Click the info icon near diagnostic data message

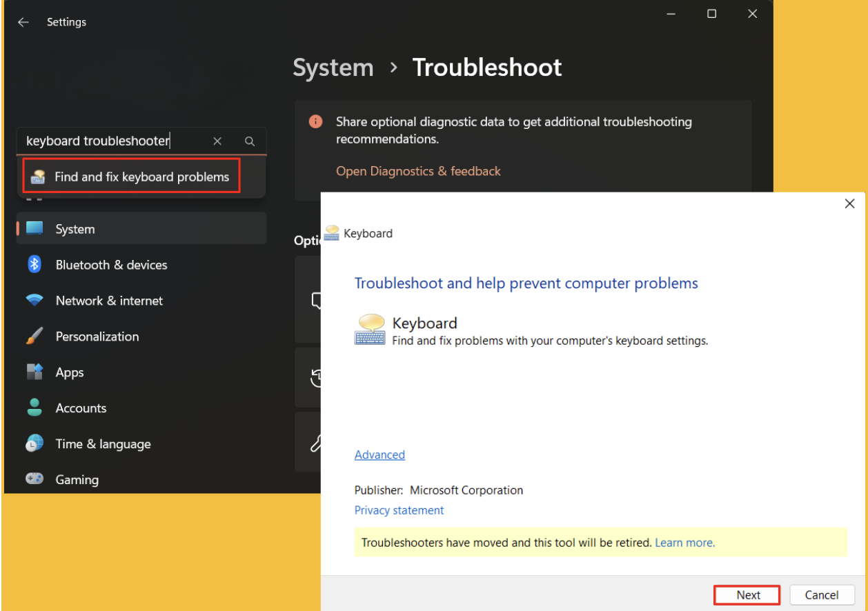(316, 121)
